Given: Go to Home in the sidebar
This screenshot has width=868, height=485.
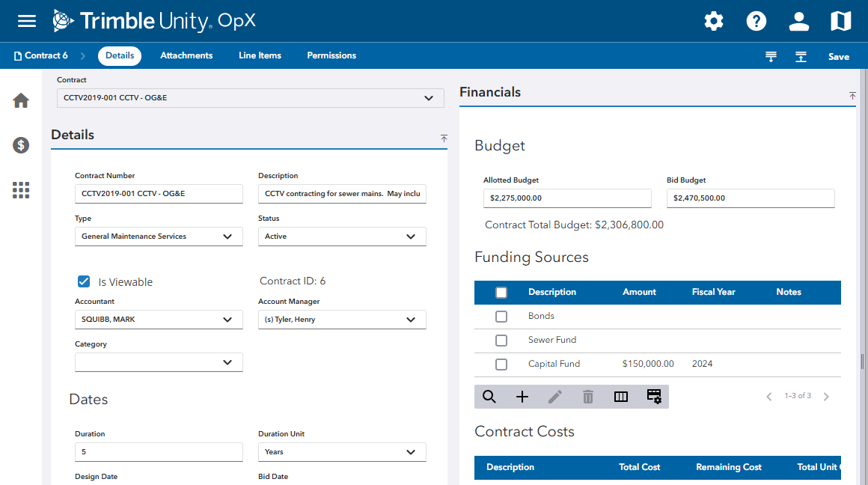Looking at the screenshot, I should click(21, 100).
